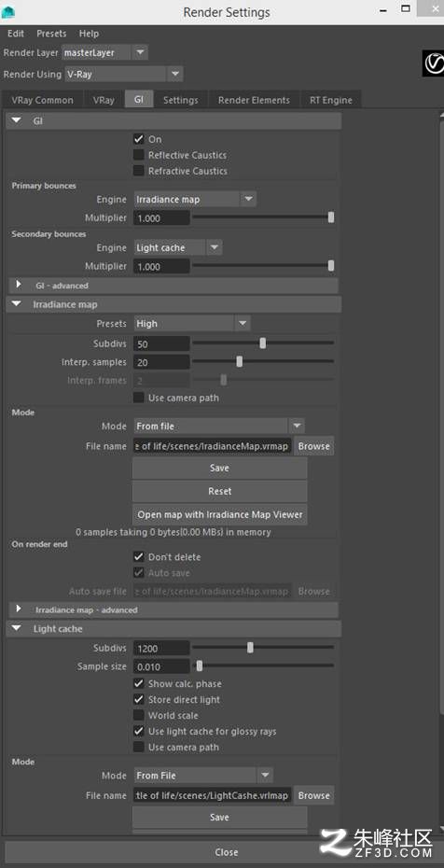Open the Render Using dropdown

click(x=123, y=74)
